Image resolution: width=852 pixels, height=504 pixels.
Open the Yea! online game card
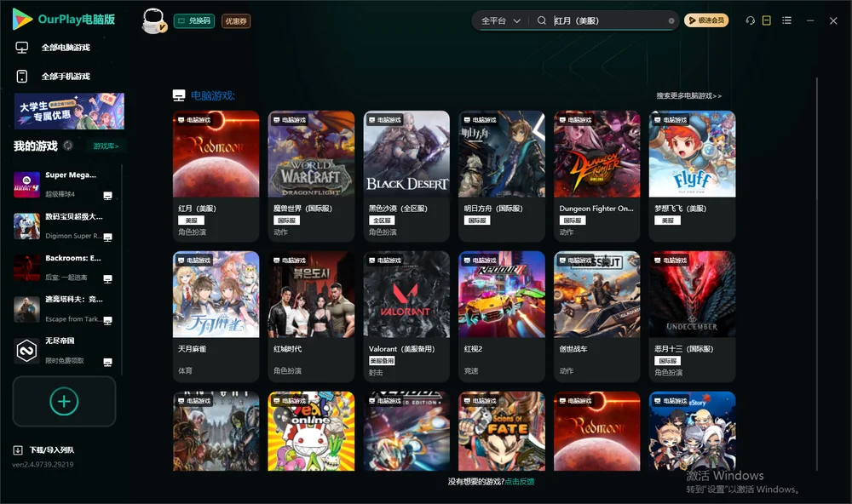tap(311, 432)
